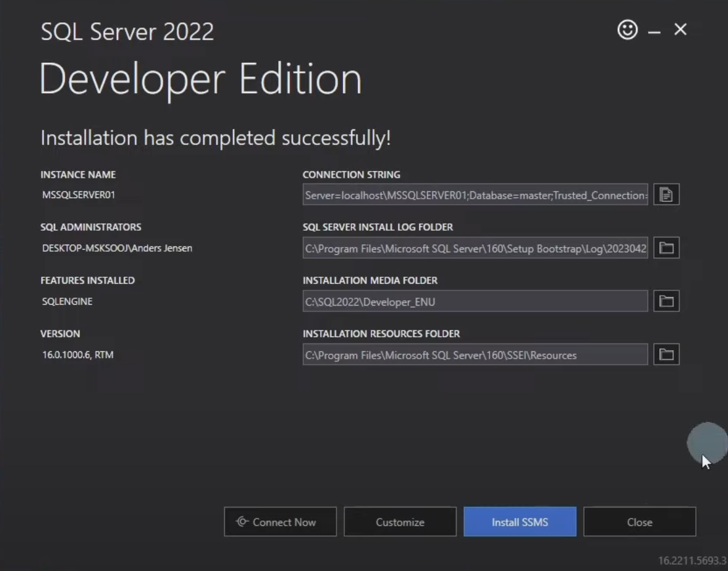Click the INSTALLATION RESOURCES FOLDER label
Viewport: 728px width, 571px height.
[x=381, y=334]
